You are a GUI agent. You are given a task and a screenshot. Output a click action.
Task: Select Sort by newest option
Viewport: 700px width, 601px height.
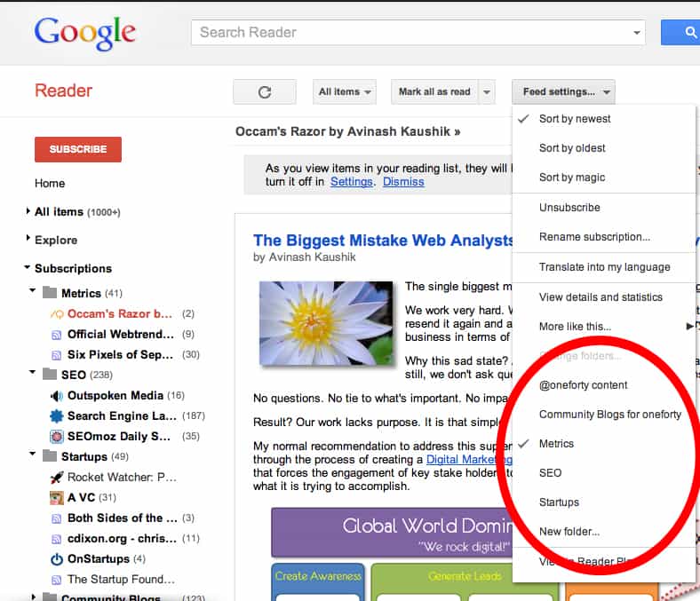[604, 119]
